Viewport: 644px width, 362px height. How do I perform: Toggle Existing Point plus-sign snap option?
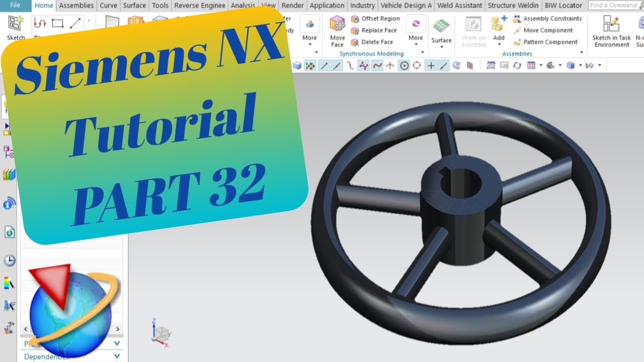click(431, 66)
